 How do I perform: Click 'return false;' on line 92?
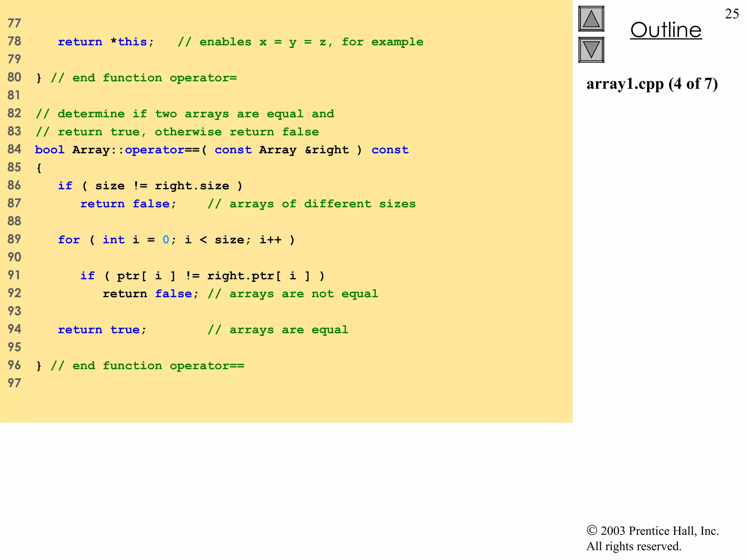151,293
